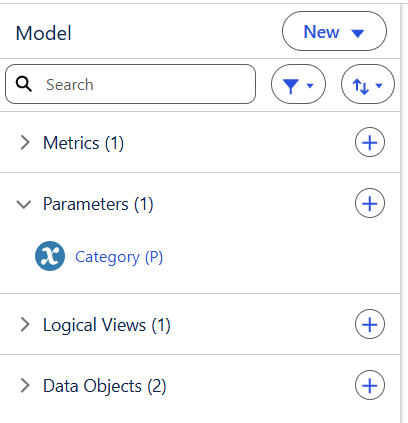Viewport: 408px width, 423px height.
Task: Expand the Data Objects section chevron
Action: (x=25, y=385)
